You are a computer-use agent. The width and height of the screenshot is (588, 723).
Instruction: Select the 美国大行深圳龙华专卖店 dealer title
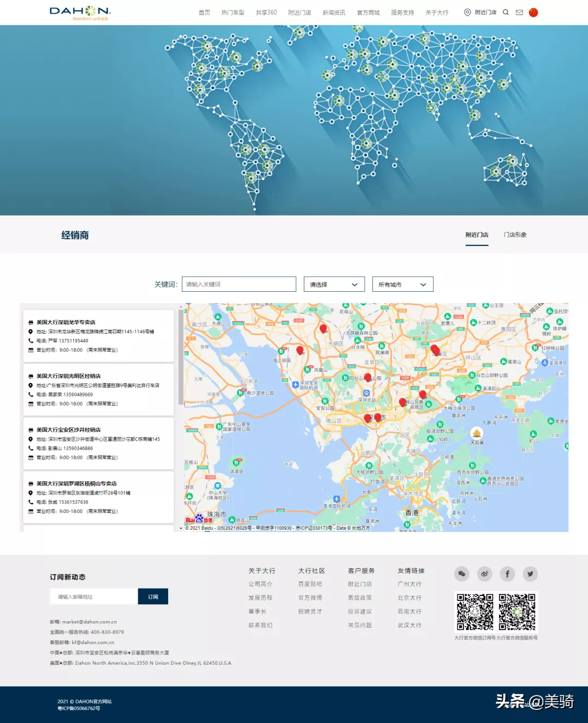point(66,322)
